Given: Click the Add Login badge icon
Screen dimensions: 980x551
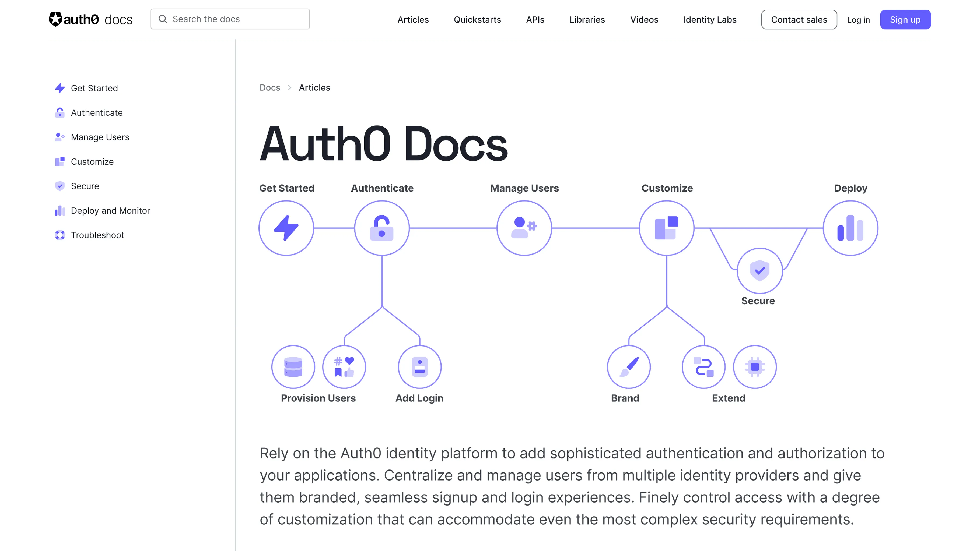Looking at the screenshot, I should coord(419,366).
